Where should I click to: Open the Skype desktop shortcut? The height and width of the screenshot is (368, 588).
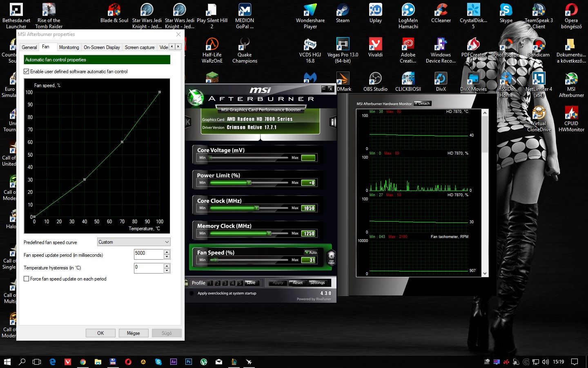pyautogui.click(x=506, y=13)
